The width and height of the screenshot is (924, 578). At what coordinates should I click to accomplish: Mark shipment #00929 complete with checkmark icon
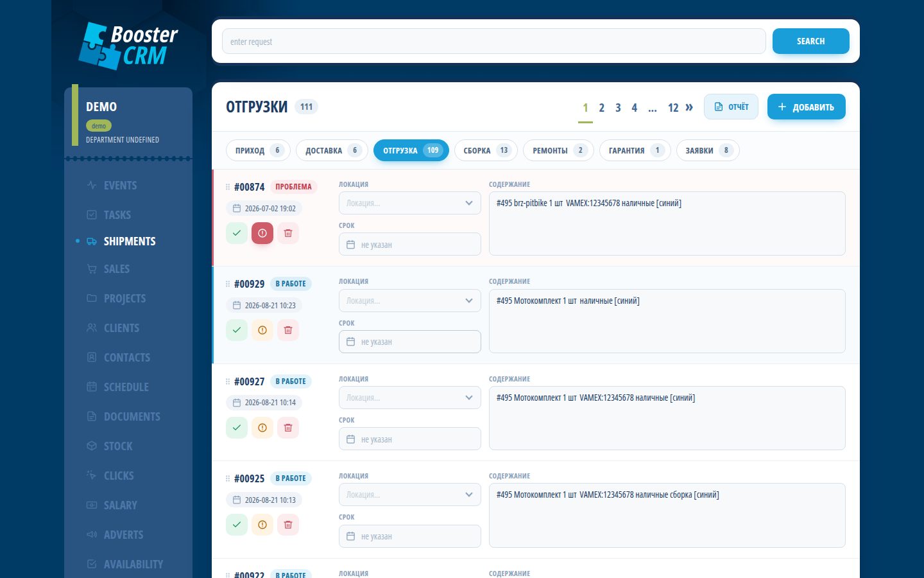point(237,330)
